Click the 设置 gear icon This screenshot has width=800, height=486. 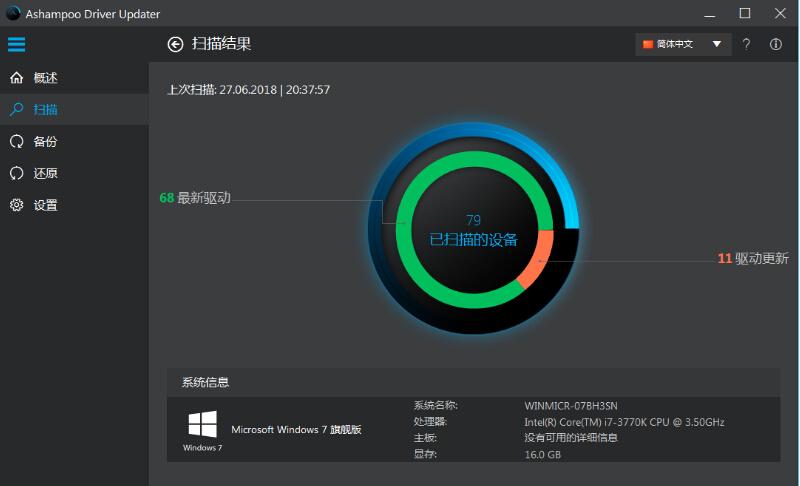[16, 205]
